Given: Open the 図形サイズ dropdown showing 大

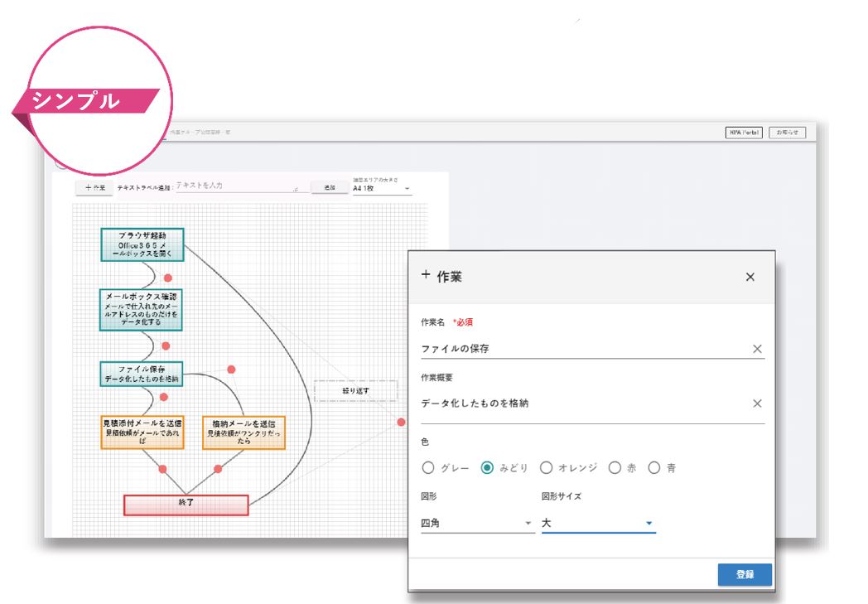Looking at the screenshot, I should coord(599,523).
